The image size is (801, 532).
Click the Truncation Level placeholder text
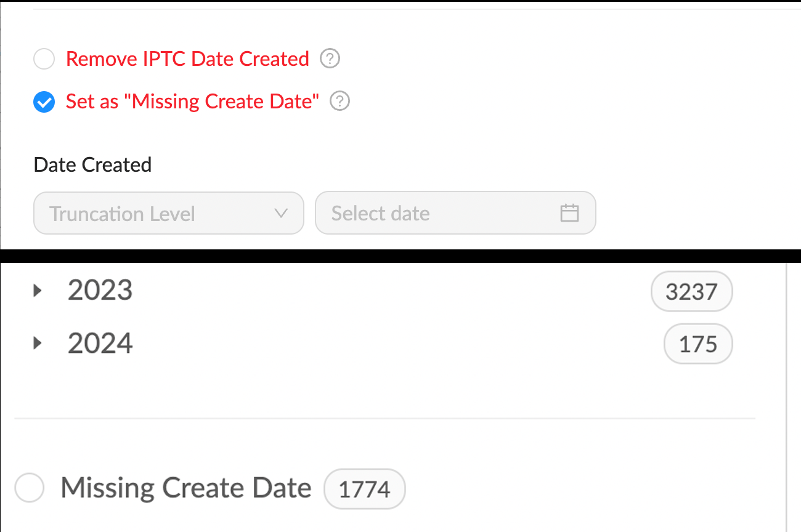pos(122,214)
